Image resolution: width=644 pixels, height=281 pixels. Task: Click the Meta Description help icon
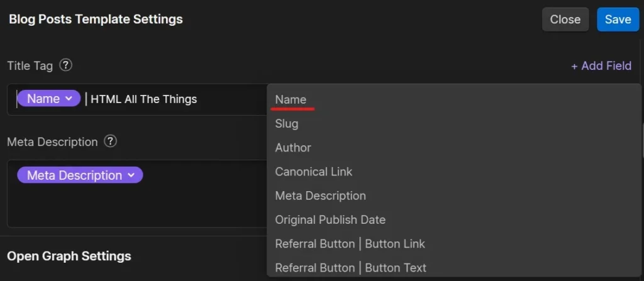coord(111,141)
